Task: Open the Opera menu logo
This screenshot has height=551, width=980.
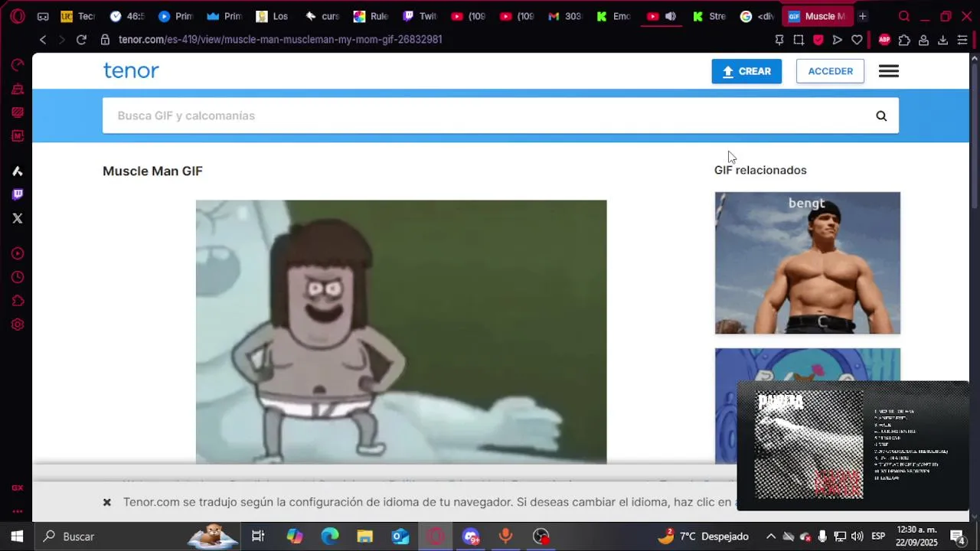Action: coord(17,16)
